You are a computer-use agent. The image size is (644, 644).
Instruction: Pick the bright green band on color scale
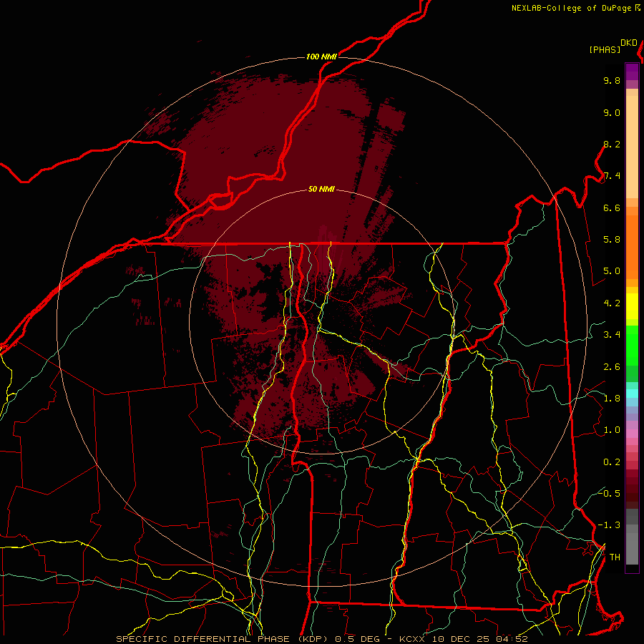point(632,345)
